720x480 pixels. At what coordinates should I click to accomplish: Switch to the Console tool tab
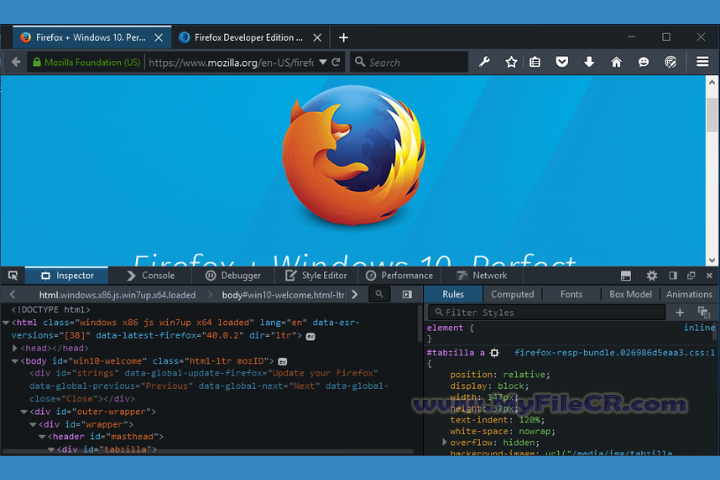[x=151, y=276]
